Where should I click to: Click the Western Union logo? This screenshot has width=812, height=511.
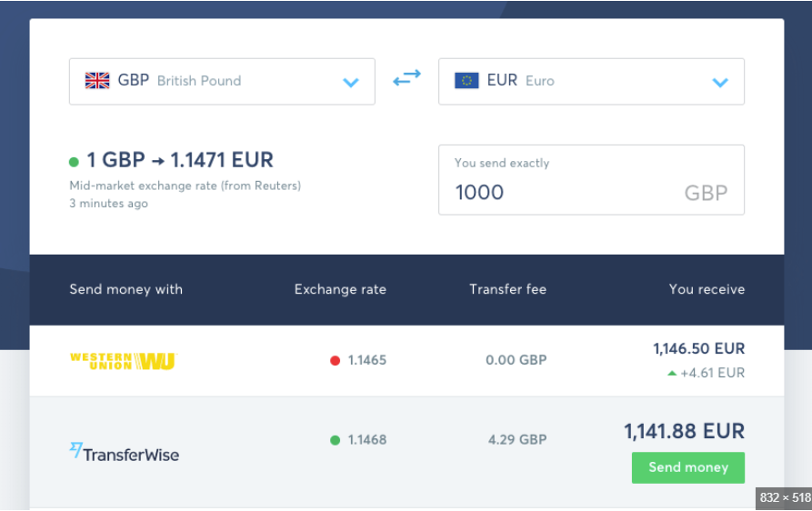coord(123,361)
